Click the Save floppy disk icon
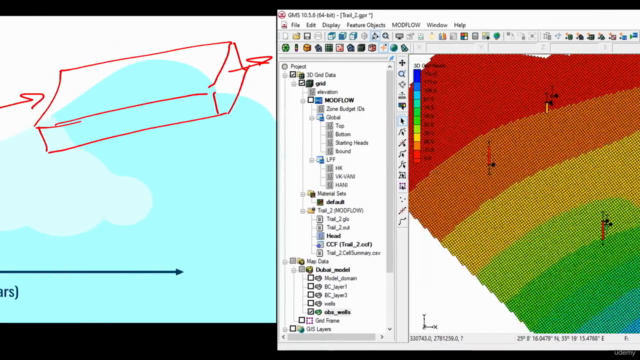 point(307,36)
